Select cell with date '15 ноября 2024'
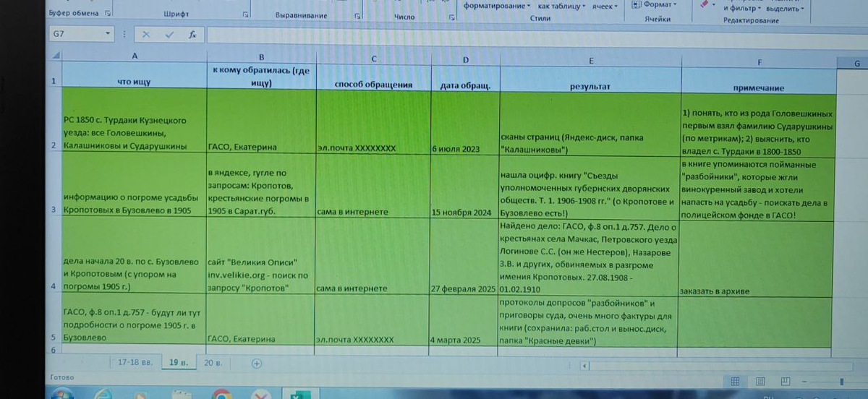The image size is (868, 399). pyautogui.click(x=464, y=186)
